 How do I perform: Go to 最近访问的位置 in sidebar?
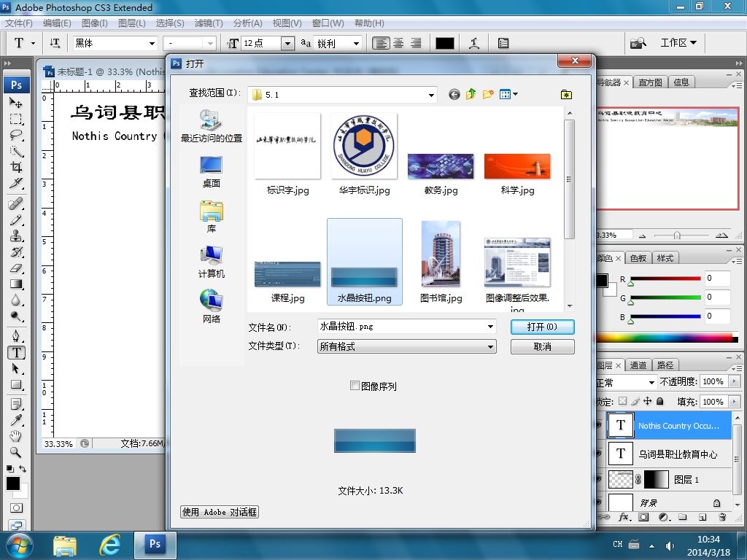pos(211,126)
